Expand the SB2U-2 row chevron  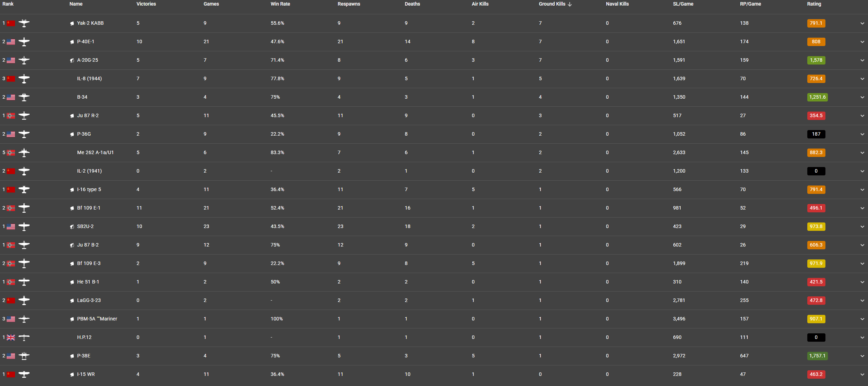tap(862, 227)
